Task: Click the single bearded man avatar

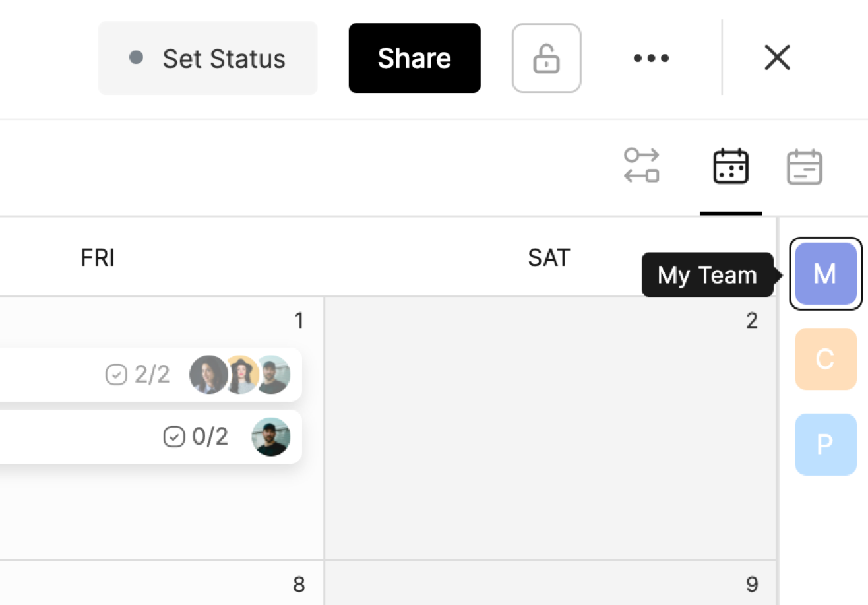Action: click(271, 437)
